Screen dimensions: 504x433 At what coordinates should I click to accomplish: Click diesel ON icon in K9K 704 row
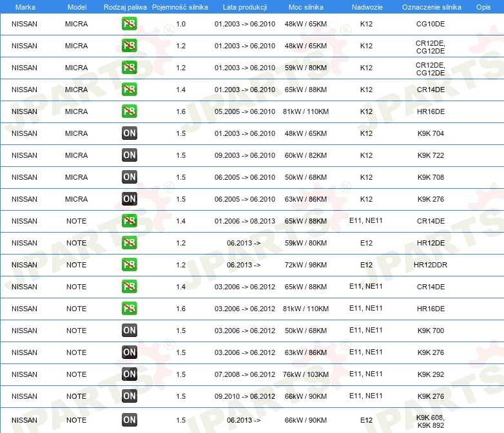[129, 133]
